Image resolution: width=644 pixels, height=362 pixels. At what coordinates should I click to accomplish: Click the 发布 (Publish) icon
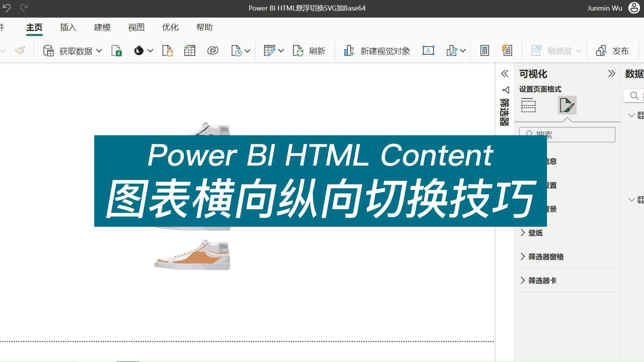[x=612, y=51]
